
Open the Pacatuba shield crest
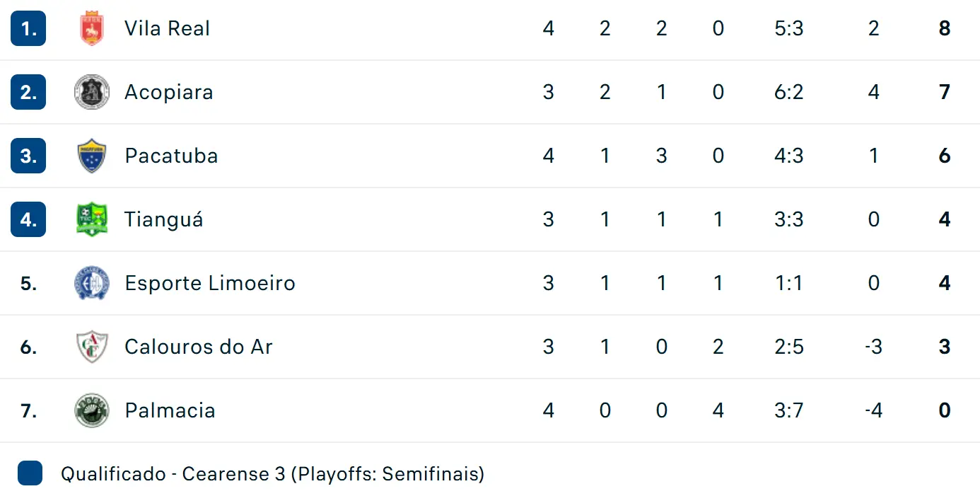(x=92, y=156)
